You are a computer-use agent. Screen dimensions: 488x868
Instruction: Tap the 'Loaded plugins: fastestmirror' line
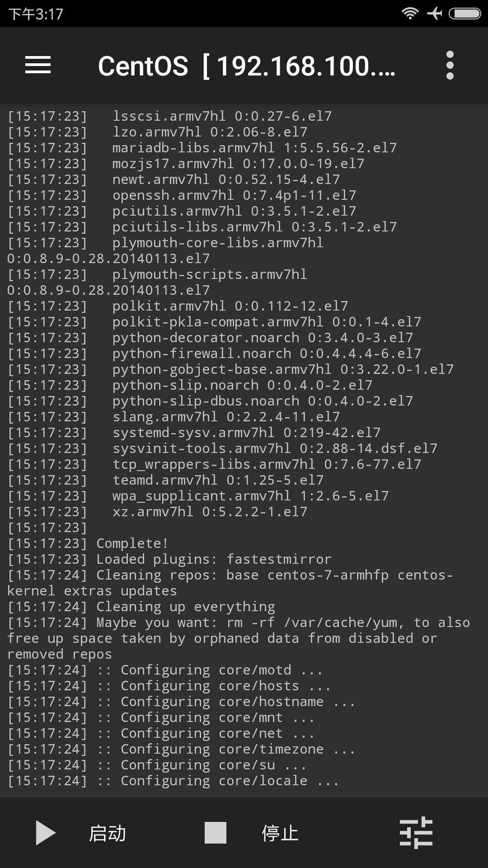coord(169,559)
